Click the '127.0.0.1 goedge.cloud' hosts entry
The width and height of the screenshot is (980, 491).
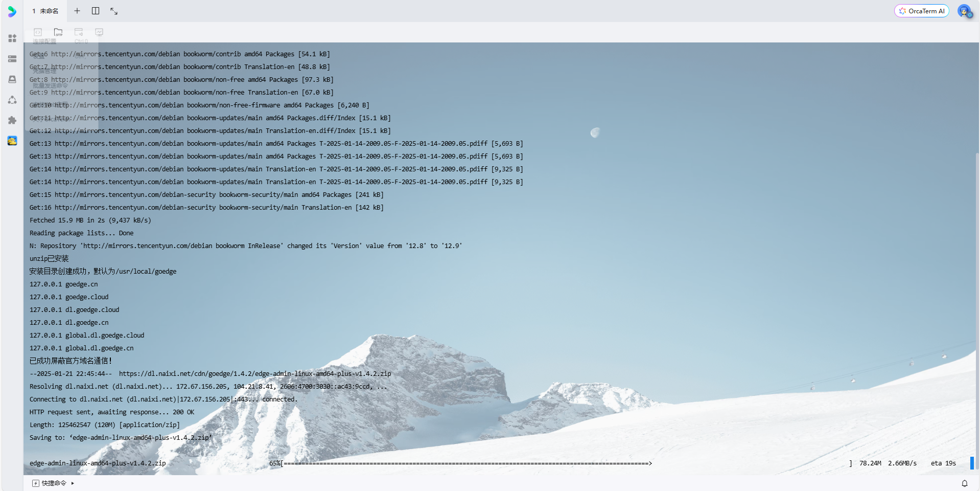[x=69, y=297]
